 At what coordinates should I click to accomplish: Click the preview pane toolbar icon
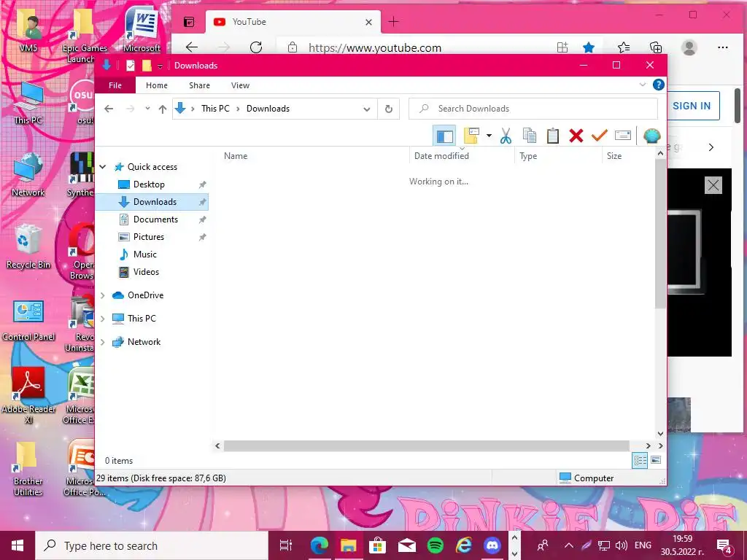point(444,136)
